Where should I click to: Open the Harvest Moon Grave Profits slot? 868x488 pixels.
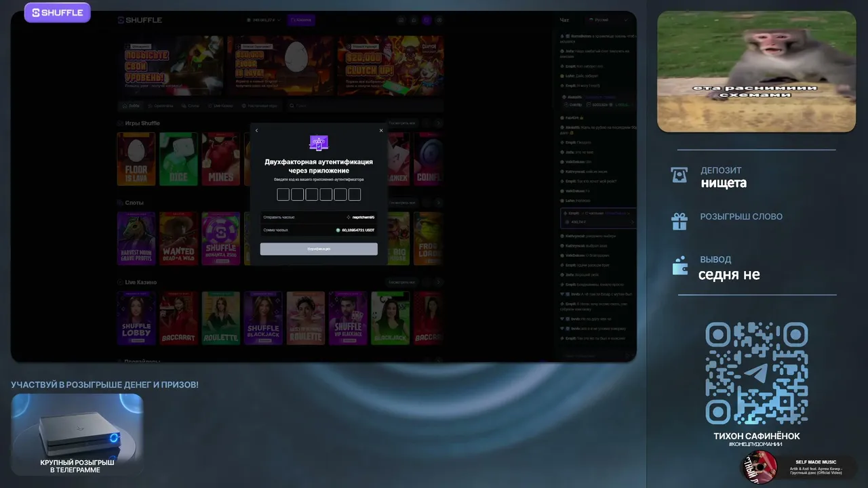pyautogui.click(x=136, y=238)
